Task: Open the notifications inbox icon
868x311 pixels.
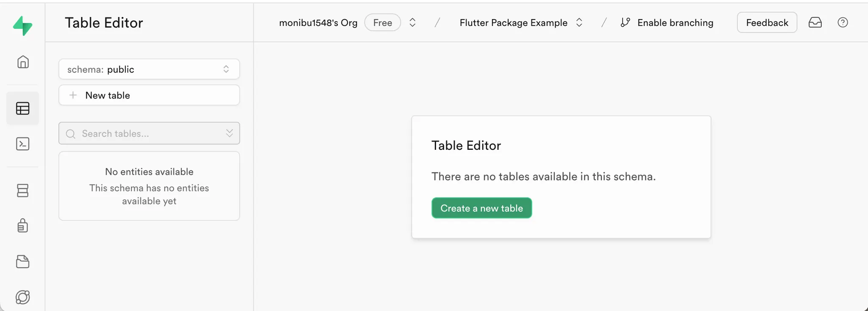Action: tap(815, 22)
